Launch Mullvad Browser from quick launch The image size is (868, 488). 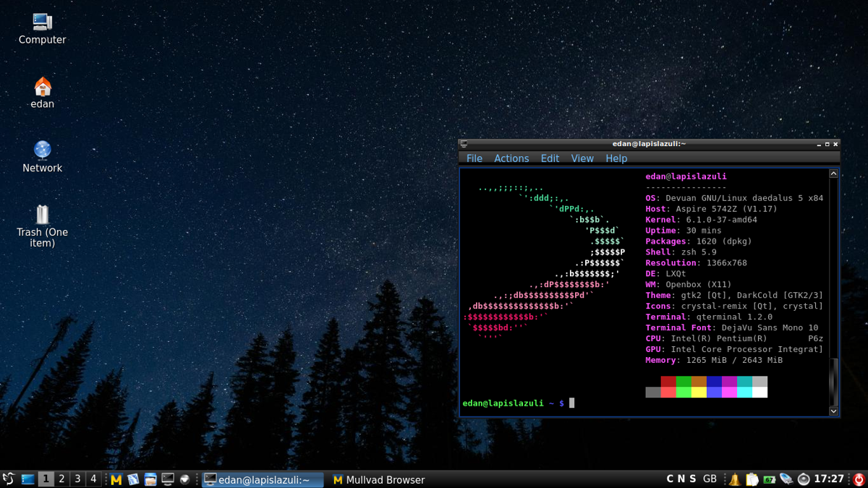116,479
